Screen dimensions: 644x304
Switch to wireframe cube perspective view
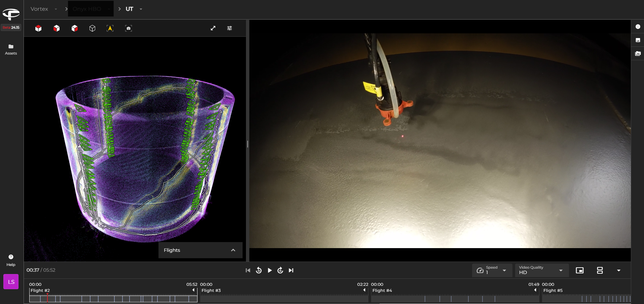tap(92, 28)
